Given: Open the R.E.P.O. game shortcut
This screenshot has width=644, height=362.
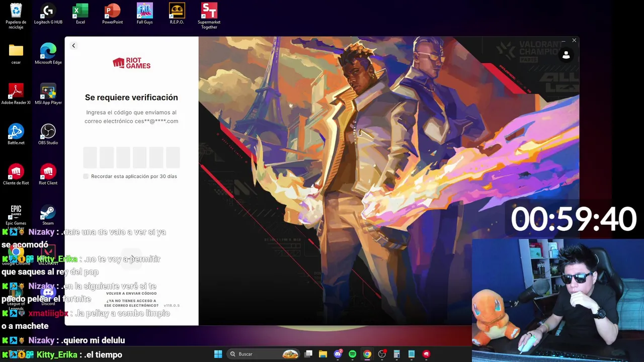Looking at the screenshot, I should [x=177, y=14].
